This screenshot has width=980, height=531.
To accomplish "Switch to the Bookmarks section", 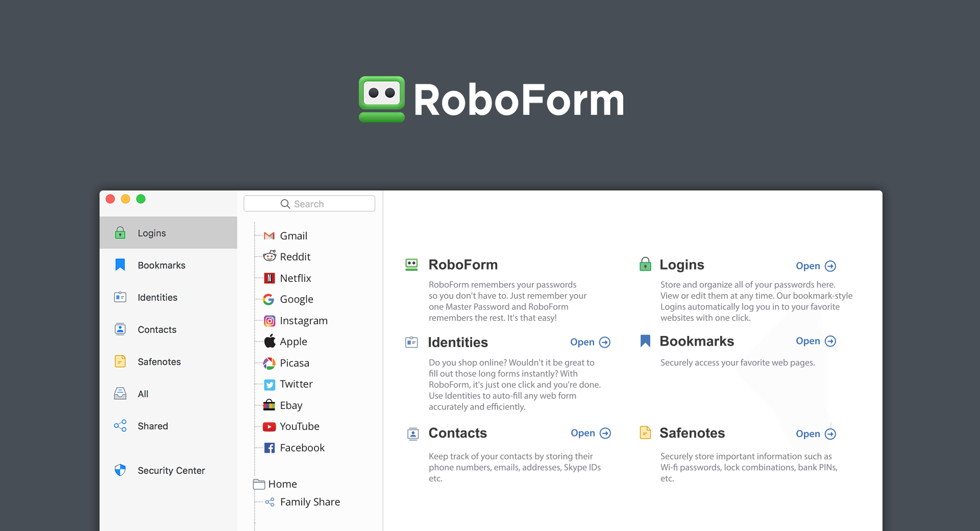I will click(x=161, y=264).
